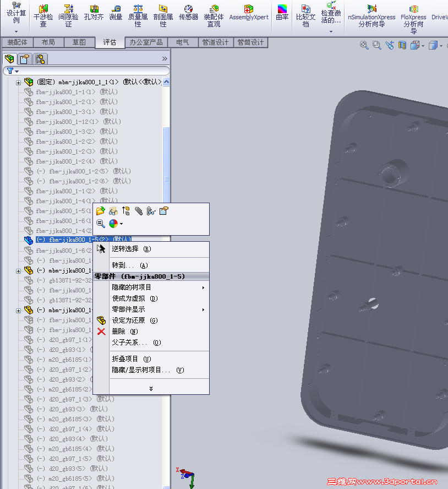
Task: Click Zoom to Fit in view toolbar
Action: tap(364, 45)
